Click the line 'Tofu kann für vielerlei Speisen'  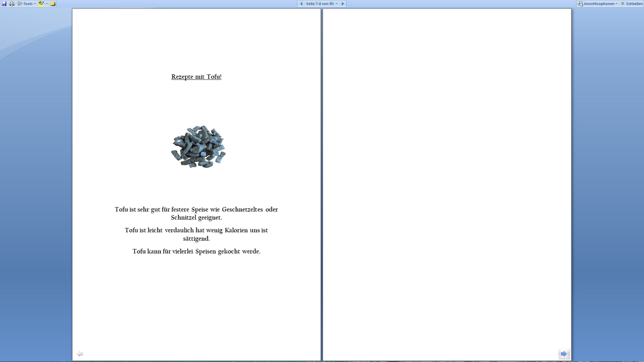[x=196, y=251]
